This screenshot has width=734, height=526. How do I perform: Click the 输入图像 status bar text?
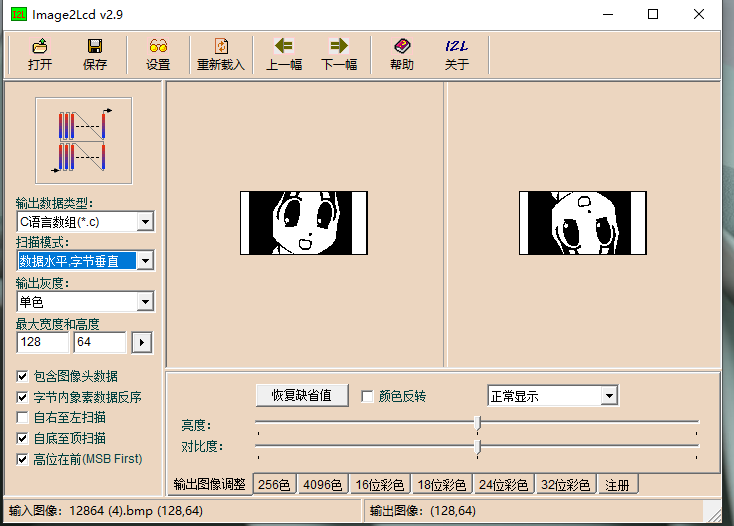pyautogui.click(x=106, y=511)
